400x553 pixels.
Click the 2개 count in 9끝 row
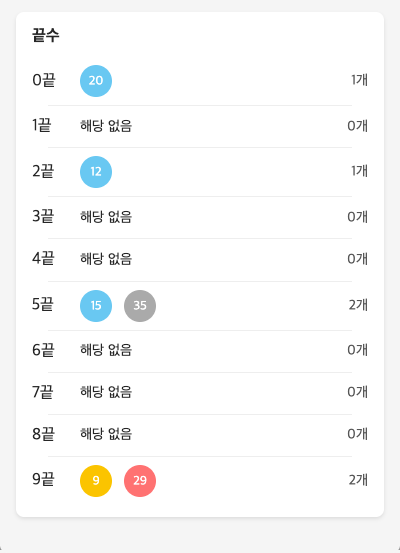click(x=358, y=480)
